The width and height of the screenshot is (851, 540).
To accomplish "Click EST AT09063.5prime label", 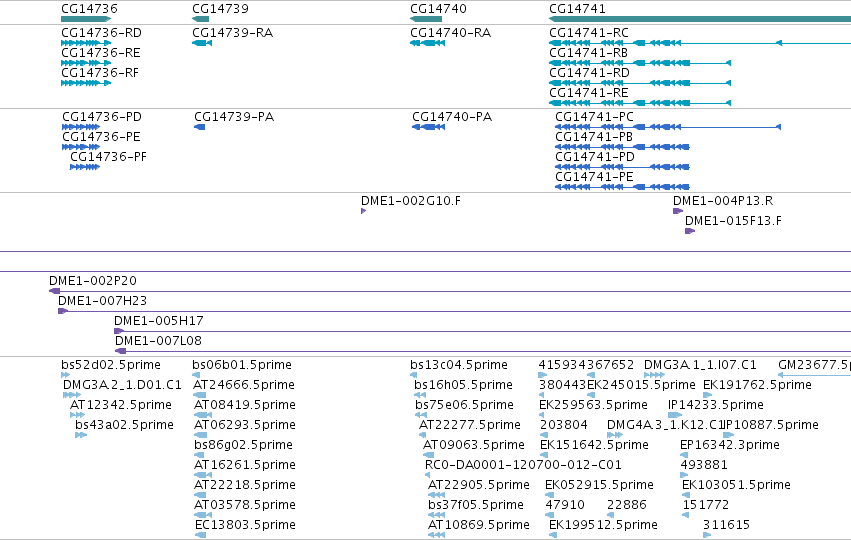I will pyautogui.click(x=474, y=445).
